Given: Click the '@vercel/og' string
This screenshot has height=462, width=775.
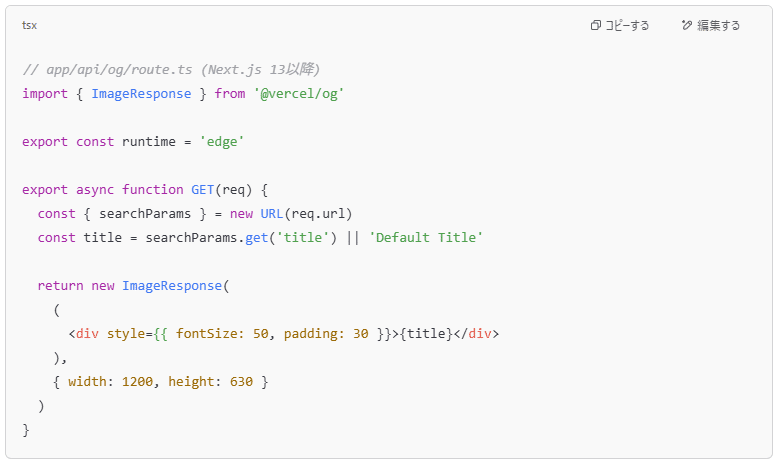Looking at the screenshot, I should click(x=299, y=93).
